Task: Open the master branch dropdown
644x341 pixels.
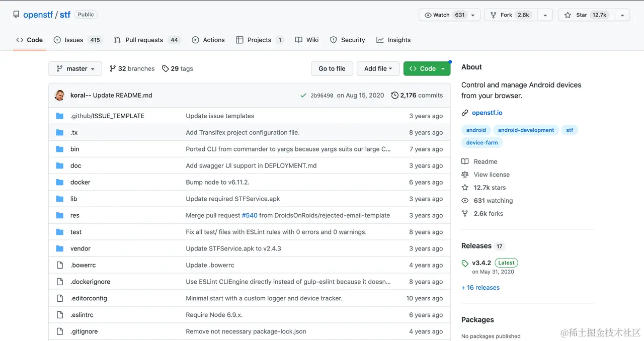Action: point(75,68)
